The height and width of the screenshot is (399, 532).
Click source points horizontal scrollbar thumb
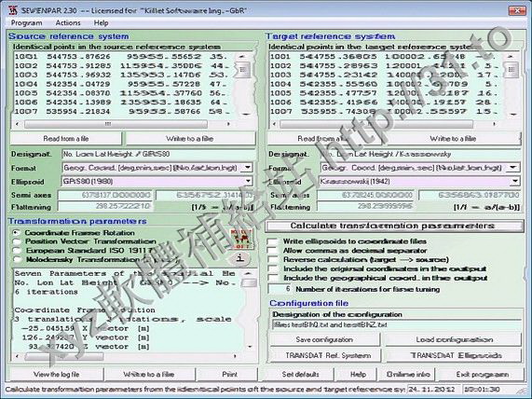116,124
